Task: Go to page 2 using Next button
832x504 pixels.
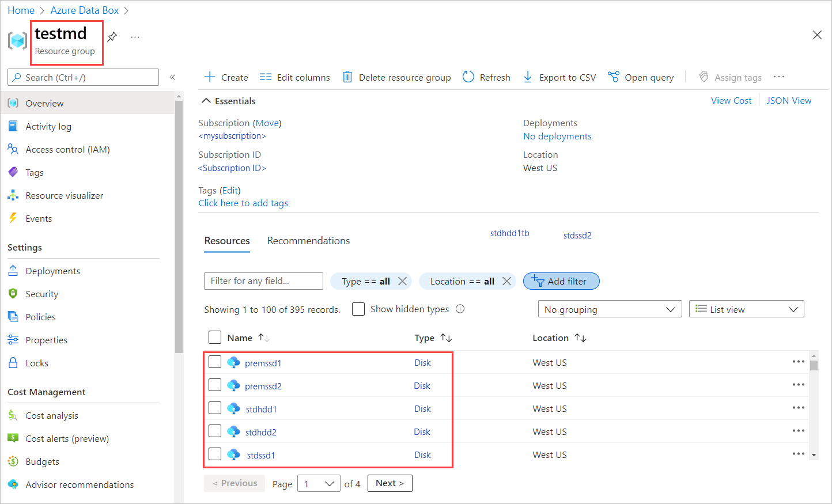Action: pos(389,483)
